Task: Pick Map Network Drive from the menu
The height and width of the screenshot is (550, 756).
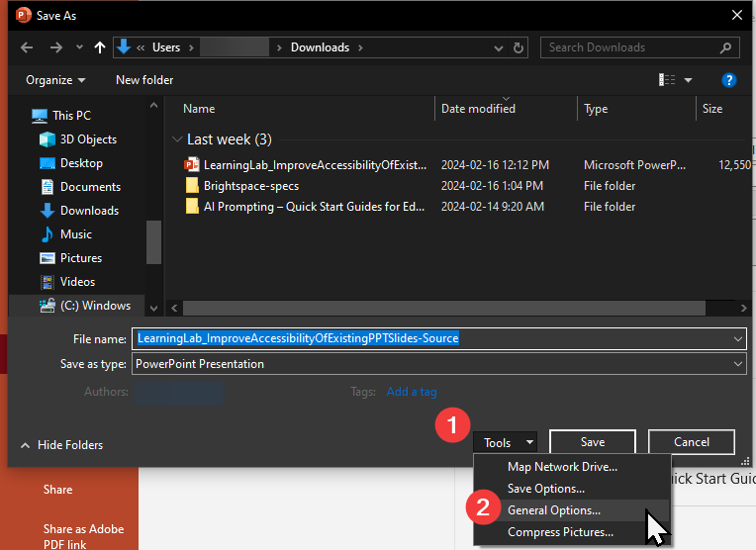Action: [562, 467]
